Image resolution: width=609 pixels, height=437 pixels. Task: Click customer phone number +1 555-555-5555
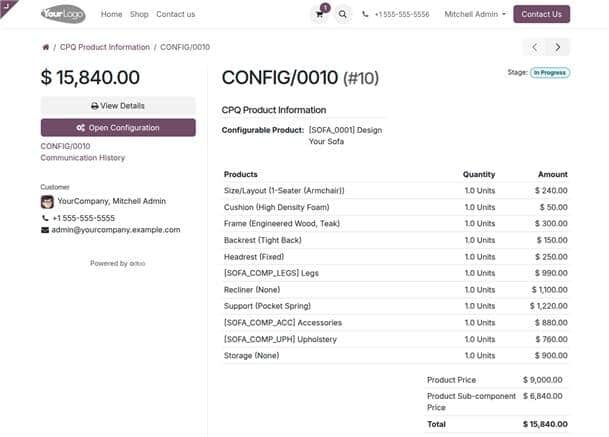[84, 218]
